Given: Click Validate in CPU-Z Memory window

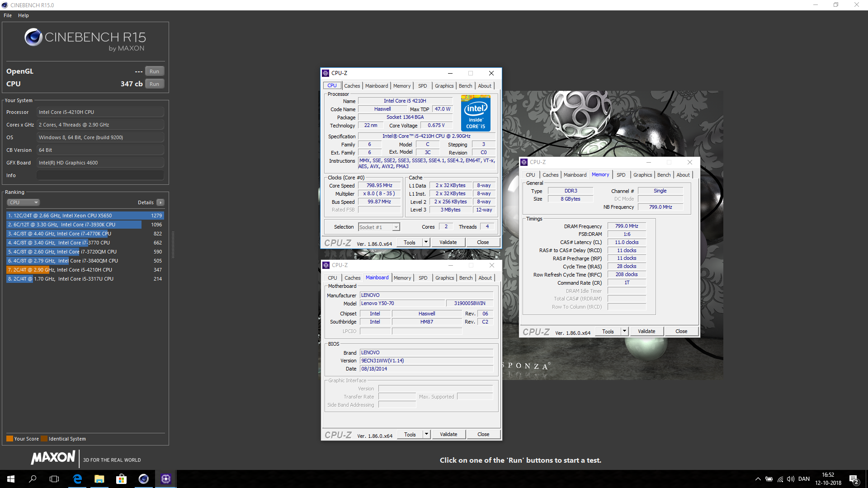Looking at the screenshot, I should 646,332.
